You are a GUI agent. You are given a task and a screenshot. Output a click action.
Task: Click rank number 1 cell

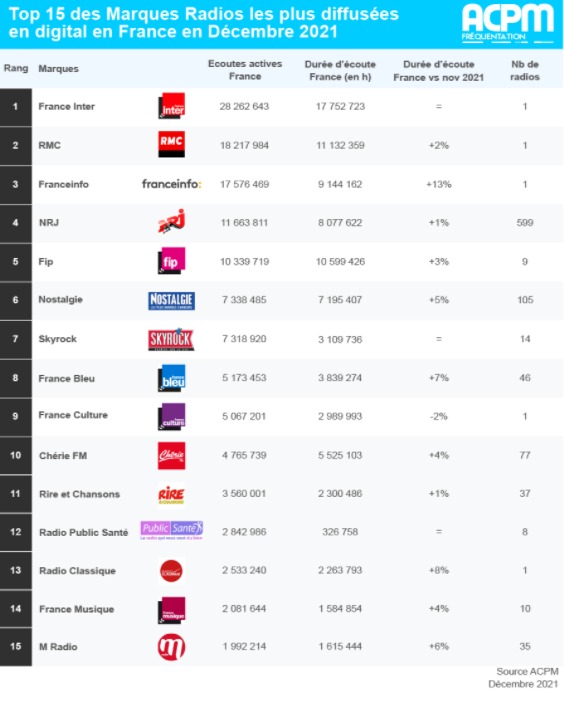point(16,107)
